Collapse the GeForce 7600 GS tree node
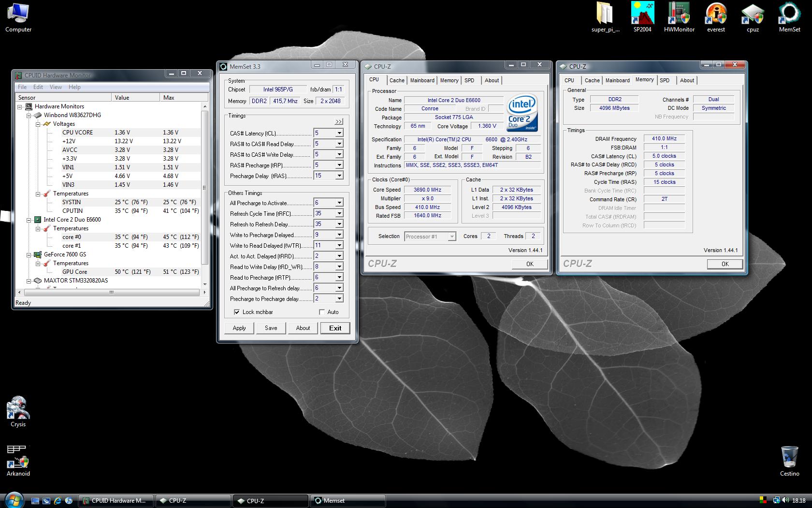This screenshot has height=508, width=812. coord(29,254)
